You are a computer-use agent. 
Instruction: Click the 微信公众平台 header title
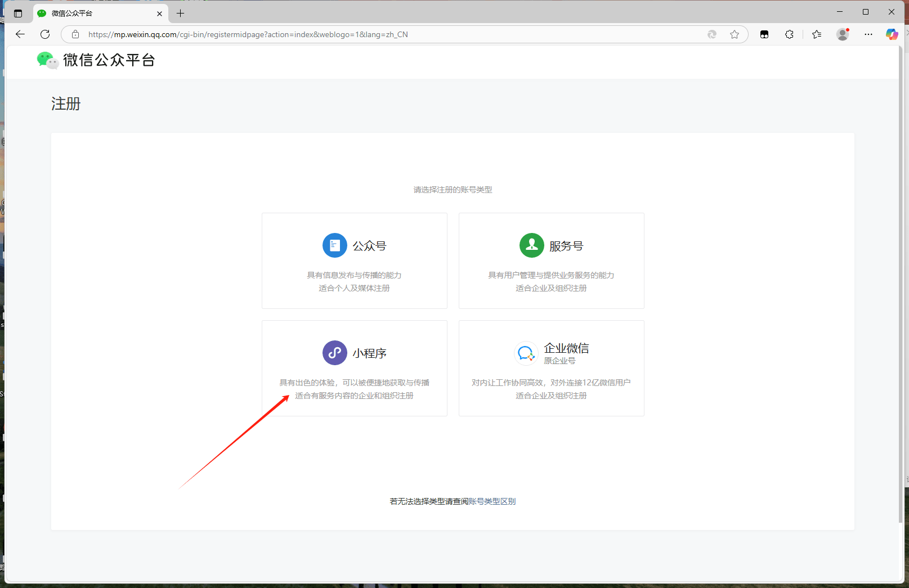pyautogui.click(x=109, y=60)
